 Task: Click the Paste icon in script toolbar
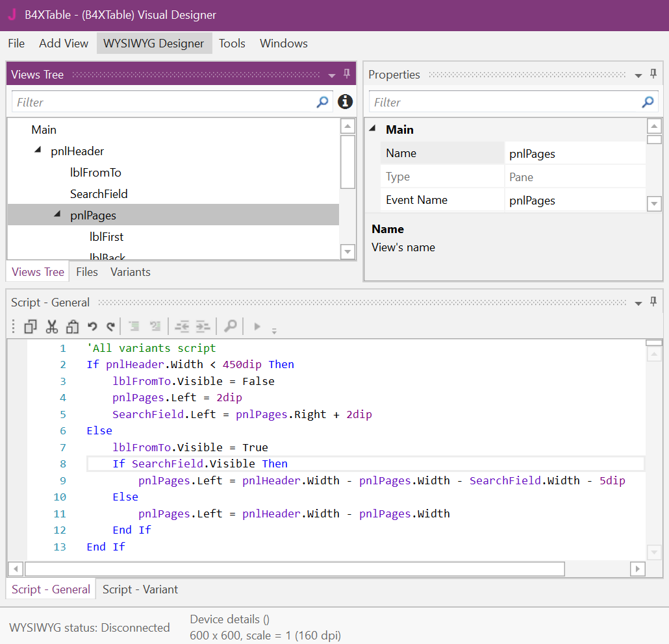pos(72,327)
